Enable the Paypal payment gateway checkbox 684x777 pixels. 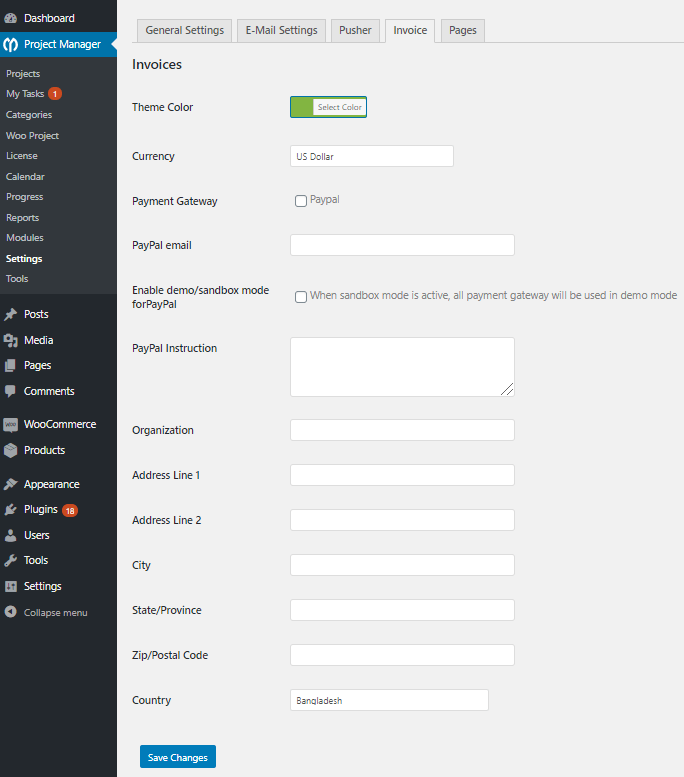coord(301,201)
